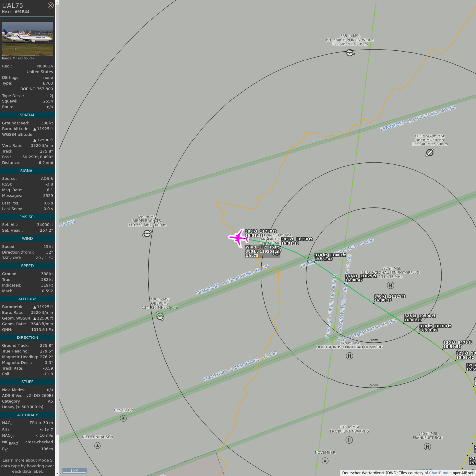Open the ChartBundle attribution link
The width and height of the screenshot is (476, 476).
click(x=440, y=473)
